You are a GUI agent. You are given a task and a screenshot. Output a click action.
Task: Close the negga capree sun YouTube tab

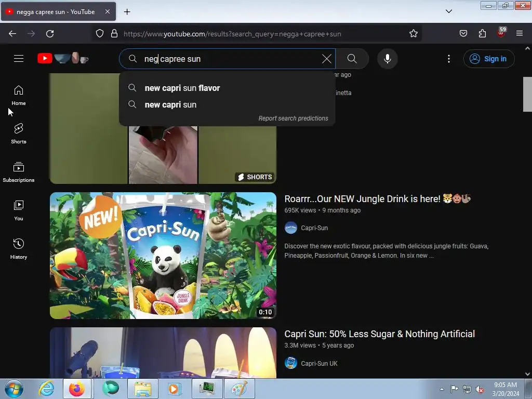tap(107, 11)
